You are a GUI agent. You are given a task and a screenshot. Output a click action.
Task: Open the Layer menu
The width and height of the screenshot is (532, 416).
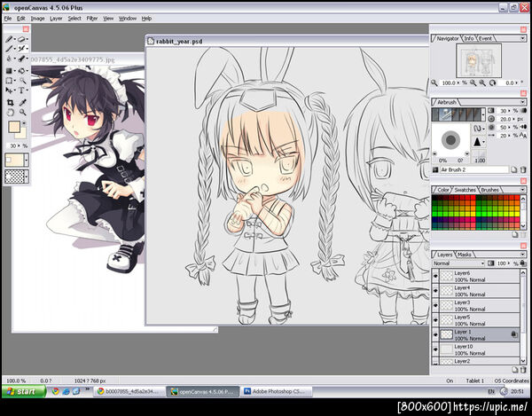tap(56, 19)
